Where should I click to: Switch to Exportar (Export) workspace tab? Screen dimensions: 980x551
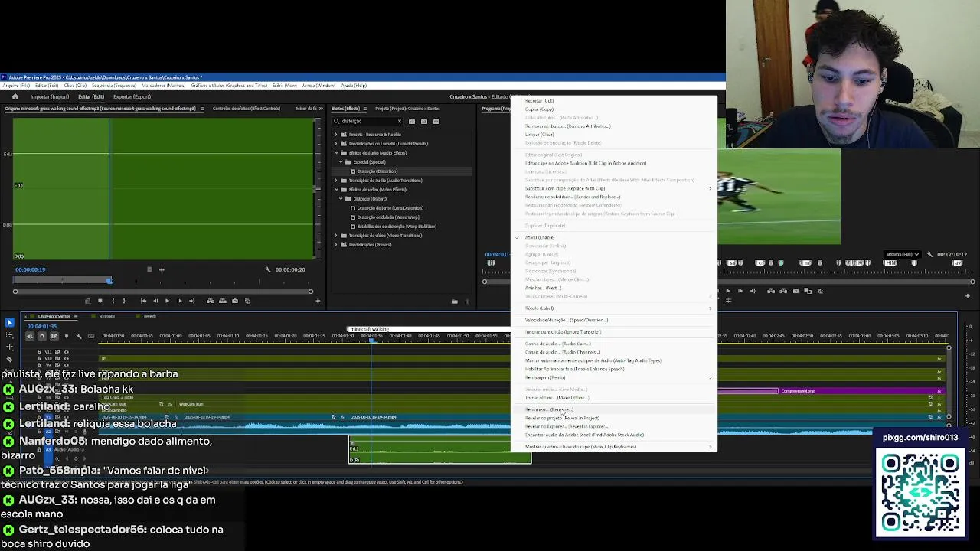(132, 97)
